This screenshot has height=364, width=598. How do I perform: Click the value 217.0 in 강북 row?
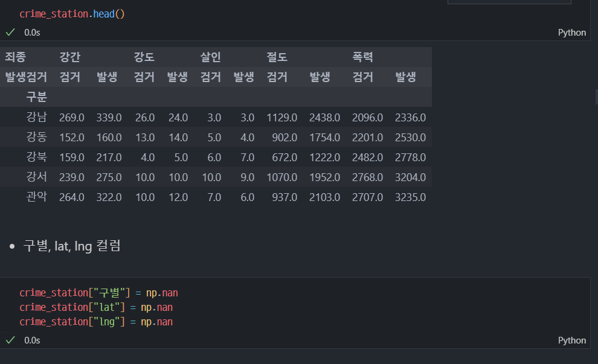[x=109, y=157]
